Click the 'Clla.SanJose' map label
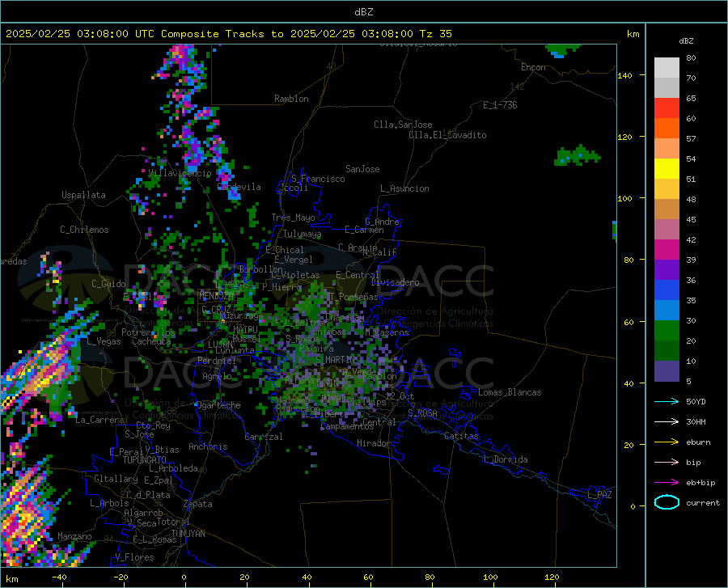 [403, 125]
